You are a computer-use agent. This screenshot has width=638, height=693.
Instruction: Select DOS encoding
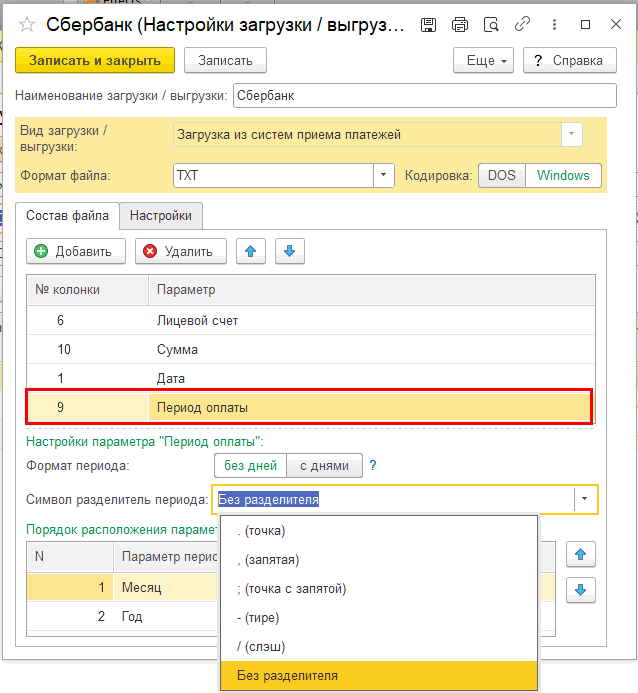coord(502,175)
